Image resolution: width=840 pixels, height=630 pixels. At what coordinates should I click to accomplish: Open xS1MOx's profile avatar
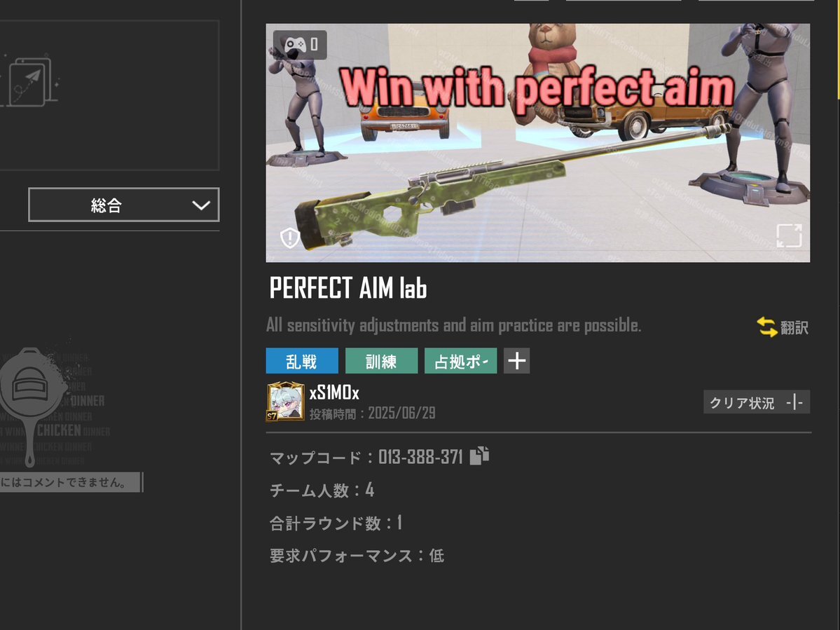click(x=286, y=402)
